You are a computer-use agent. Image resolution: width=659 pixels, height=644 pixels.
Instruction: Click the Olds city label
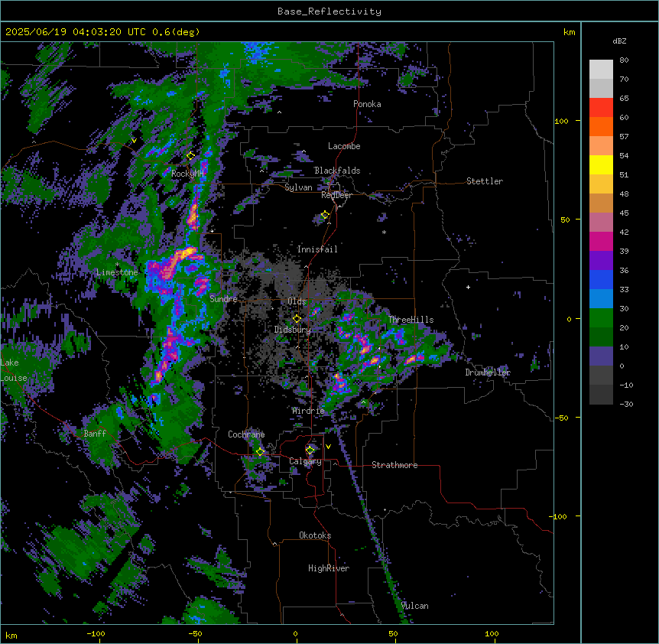point(297,301)
